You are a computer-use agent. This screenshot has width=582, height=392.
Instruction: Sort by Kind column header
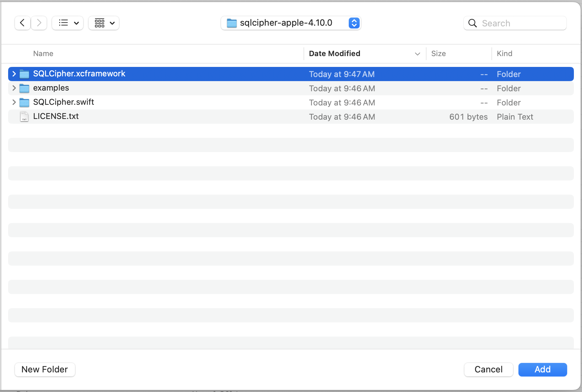pyautogui.click(x=505, y=53)
